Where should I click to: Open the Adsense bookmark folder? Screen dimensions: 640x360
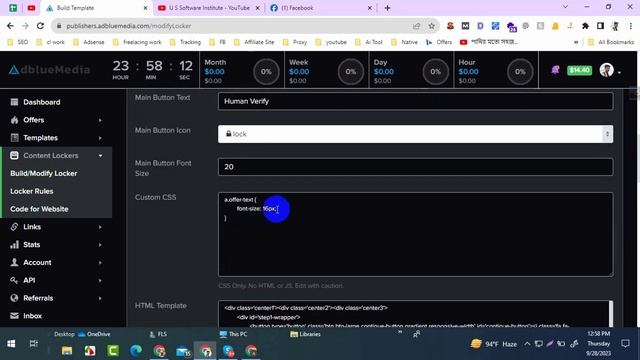[89, 42]
